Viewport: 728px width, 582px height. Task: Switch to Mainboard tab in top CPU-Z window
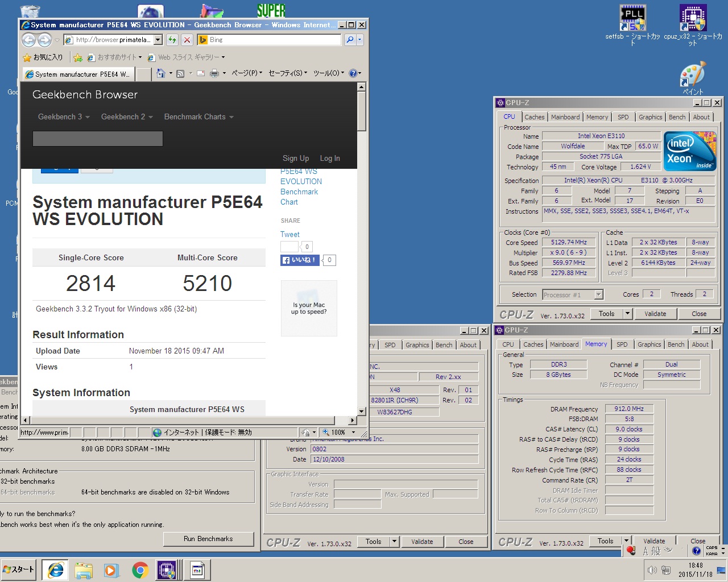click(x=565, y=117)
